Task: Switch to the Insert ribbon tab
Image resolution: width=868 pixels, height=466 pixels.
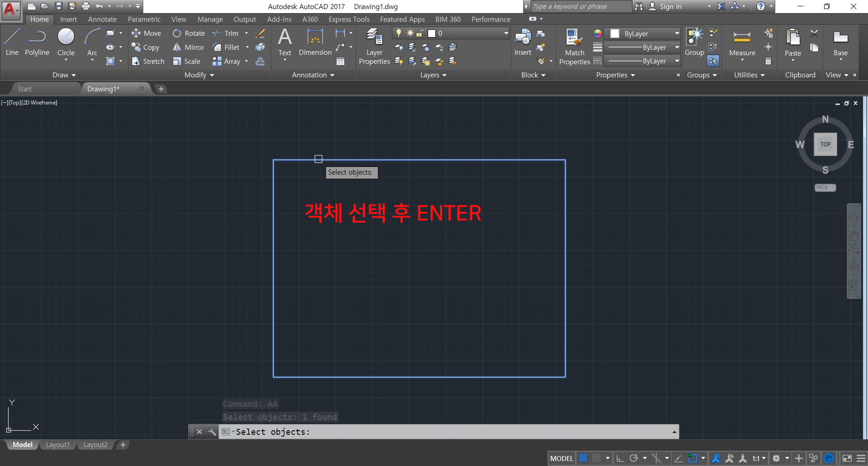Action: click(x=68, y=19)
